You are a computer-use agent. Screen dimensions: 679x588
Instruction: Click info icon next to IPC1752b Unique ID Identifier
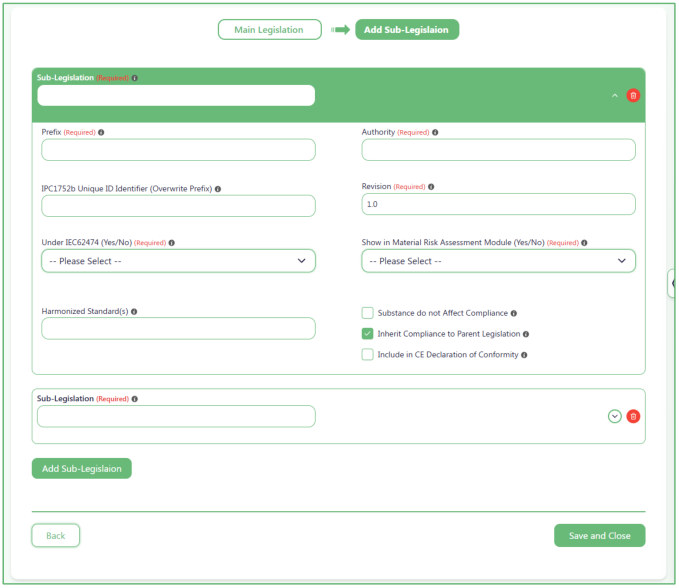(x=218, y=189)
